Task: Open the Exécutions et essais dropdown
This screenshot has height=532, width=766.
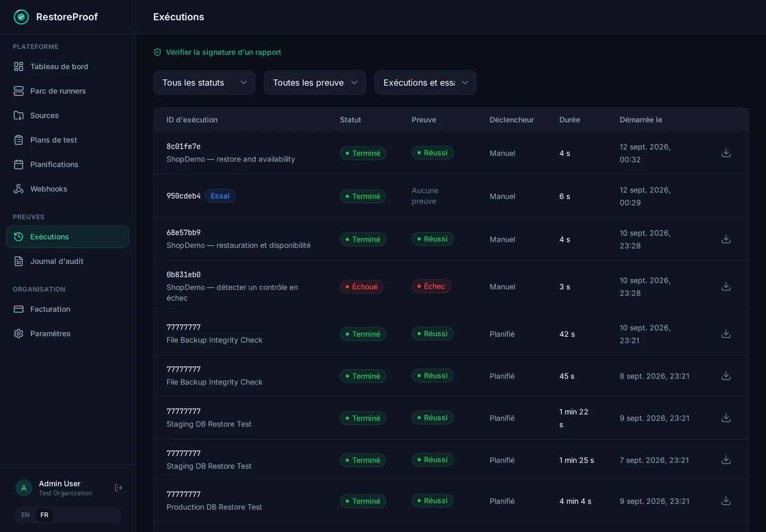Action: pos(426,82)
